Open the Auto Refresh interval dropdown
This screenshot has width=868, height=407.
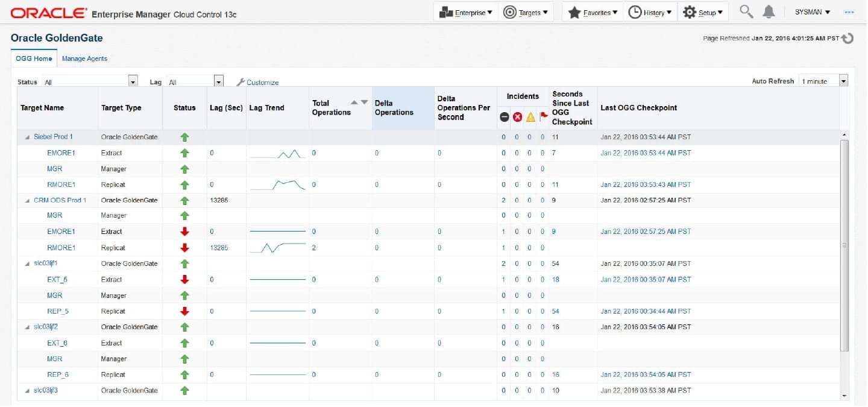tap(843, 81)
